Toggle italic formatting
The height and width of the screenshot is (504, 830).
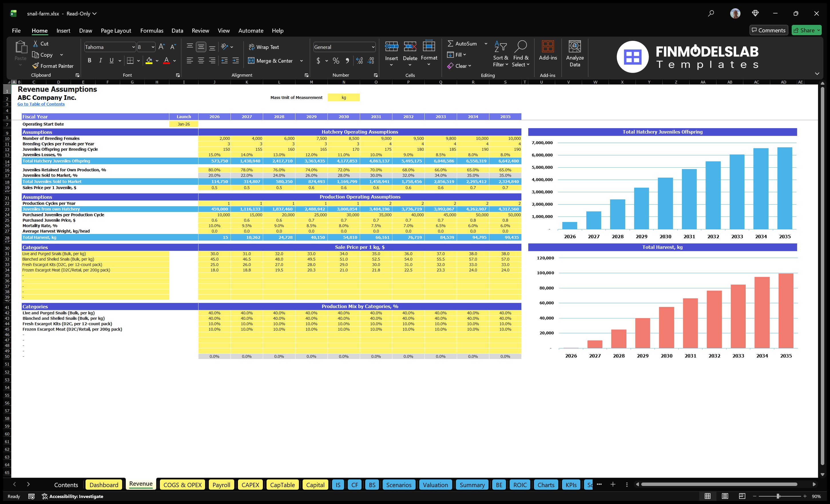(100, 61)
